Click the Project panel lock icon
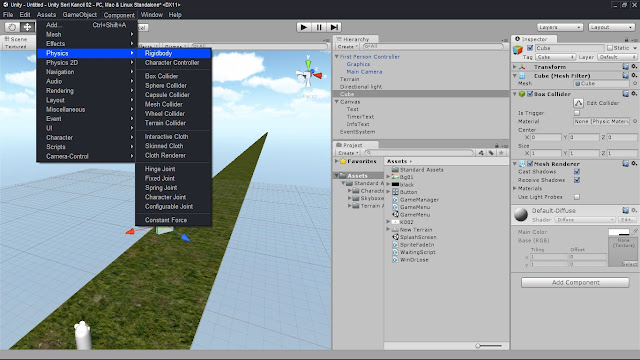Image resolution: width=640 pixels, height=360 pixels. pyautogui.click(x=497, y=145)
